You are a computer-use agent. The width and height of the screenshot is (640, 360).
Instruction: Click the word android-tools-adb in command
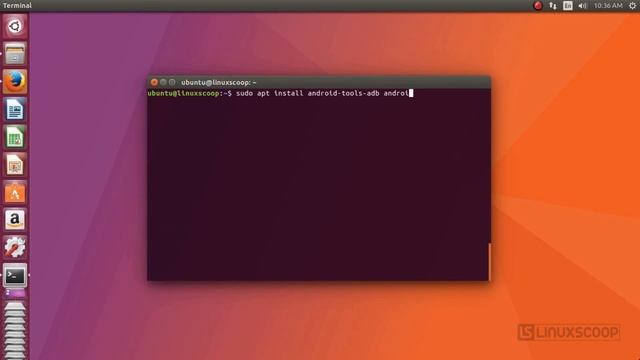click(343, 93)
